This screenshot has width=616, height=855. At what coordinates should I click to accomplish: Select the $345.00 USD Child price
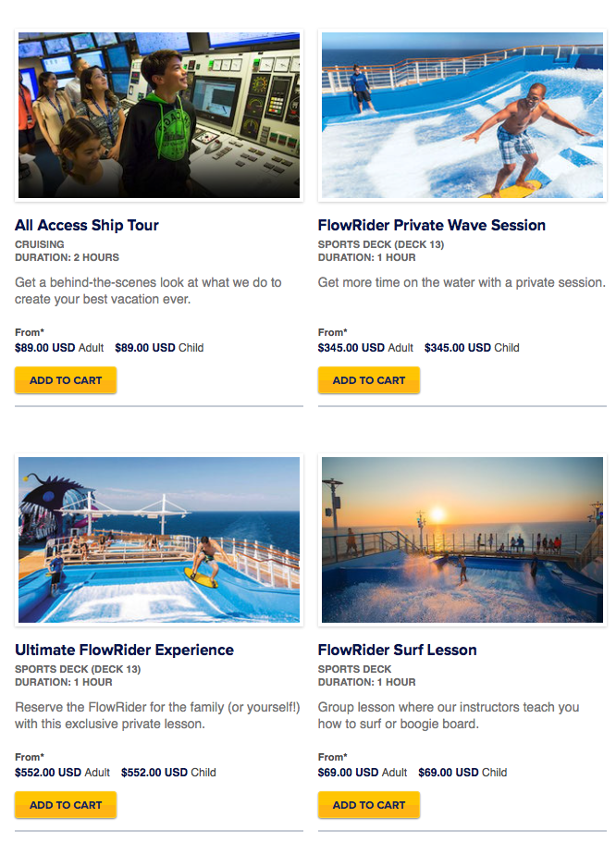472,347
